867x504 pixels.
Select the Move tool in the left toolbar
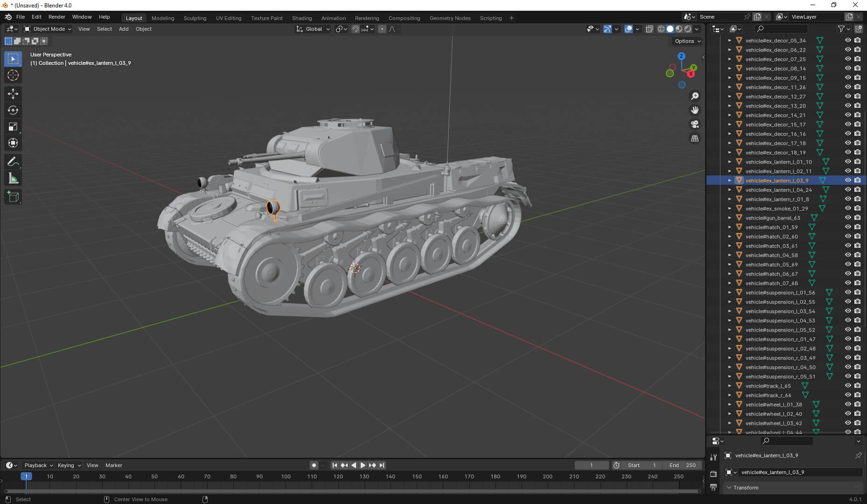point(13,94)
